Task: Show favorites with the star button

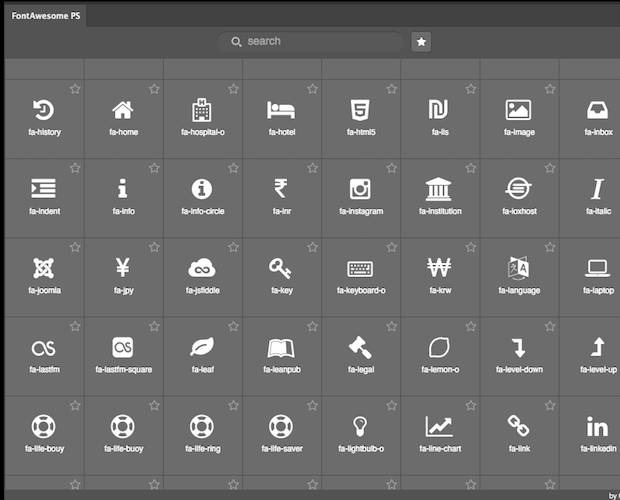Action: pyautogui.click(x=421, y=42)
